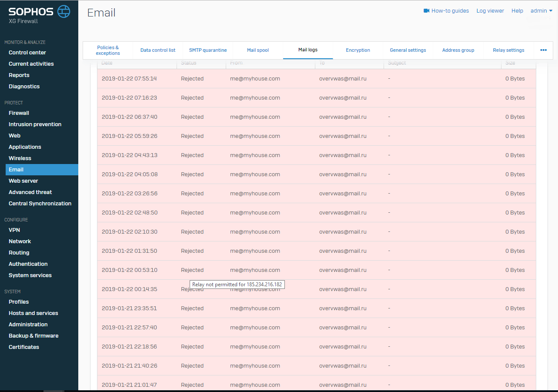558x392 pixels.
Task: Switch to the SMTP quarantine tab
Action: (x=208, y=50)
